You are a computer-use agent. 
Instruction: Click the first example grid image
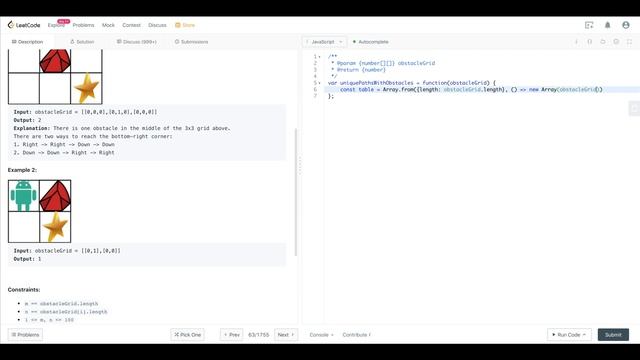55,77
